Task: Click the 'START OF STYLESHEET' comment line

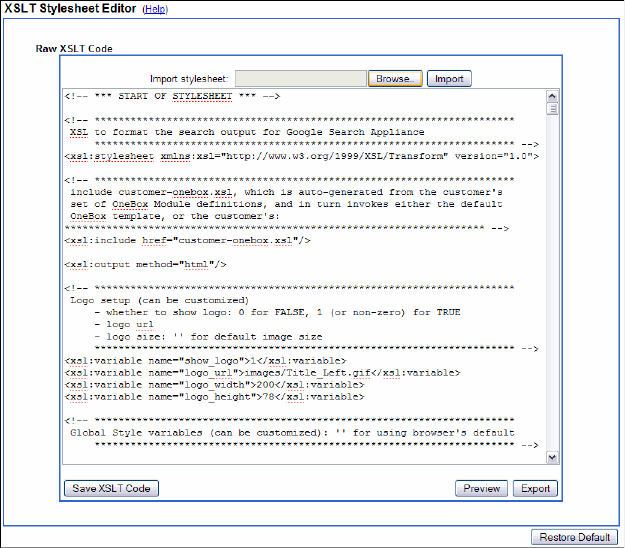Action: tap(172, 96)
